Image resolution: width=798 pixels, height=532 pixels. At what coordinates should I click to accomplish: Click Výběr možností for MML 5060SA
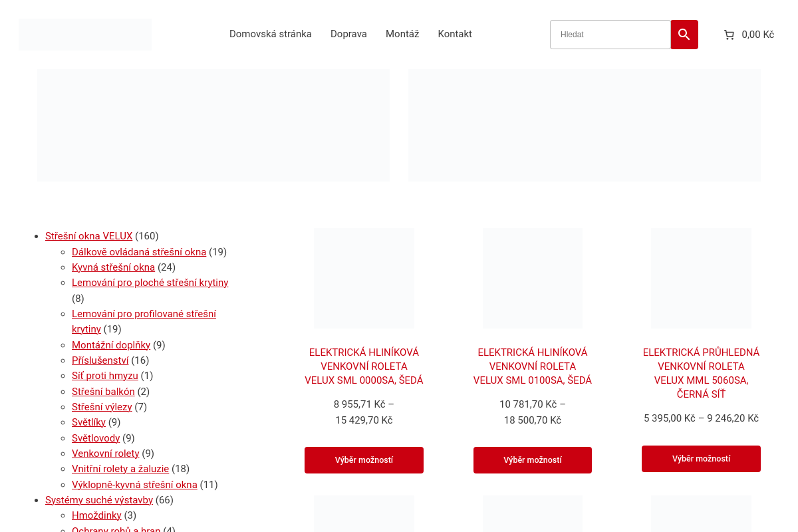[701, 459]
